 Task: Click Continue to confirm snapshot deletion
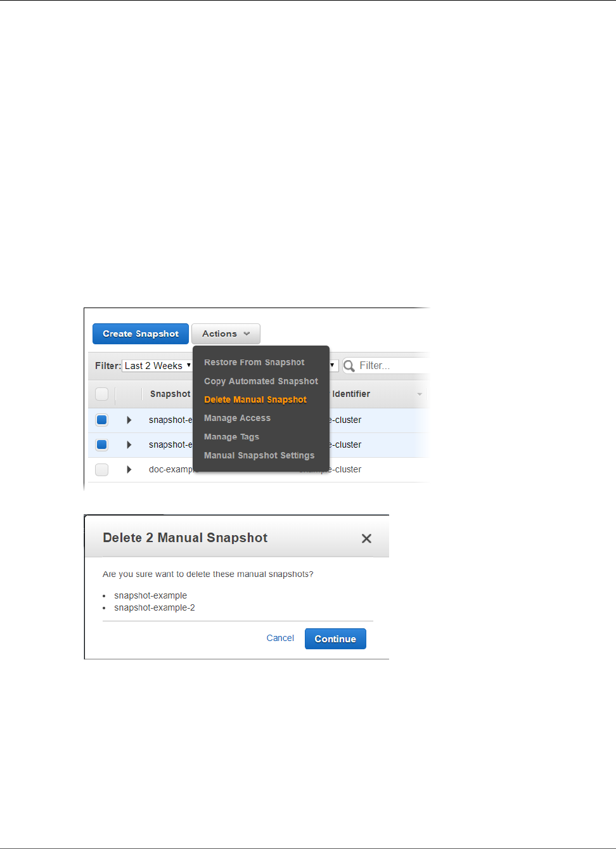335,638
